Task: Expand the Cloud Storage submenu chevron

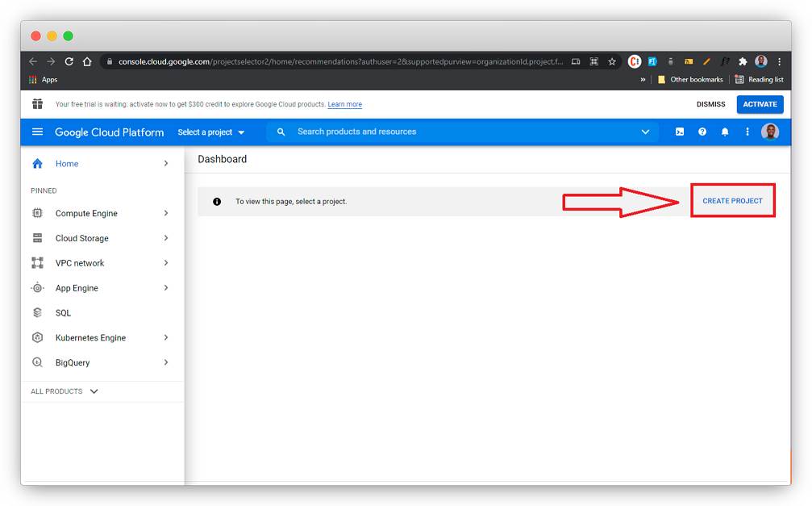Action: click(x=166, y=238)
